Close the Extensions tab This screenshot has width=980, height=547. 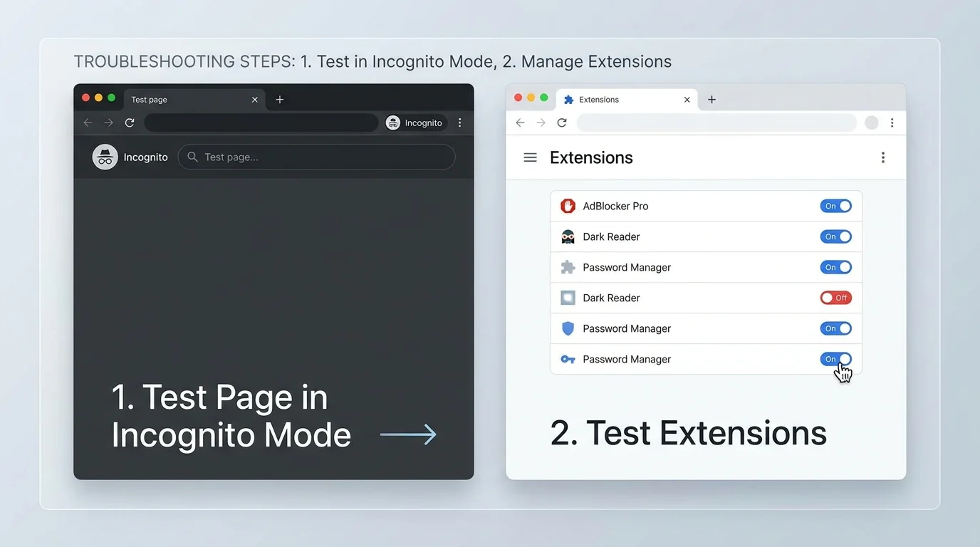click(687, 100)
